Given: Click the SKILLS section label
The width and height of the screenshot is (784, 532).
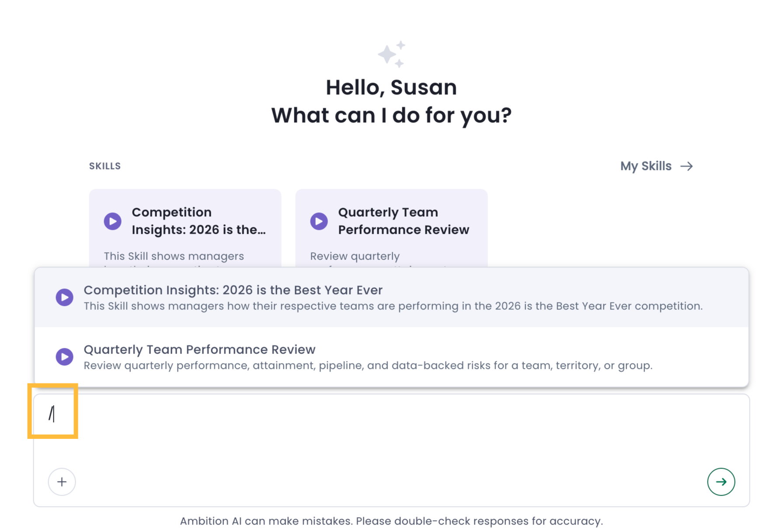Looking at the screenshot, I should (105, 166).
